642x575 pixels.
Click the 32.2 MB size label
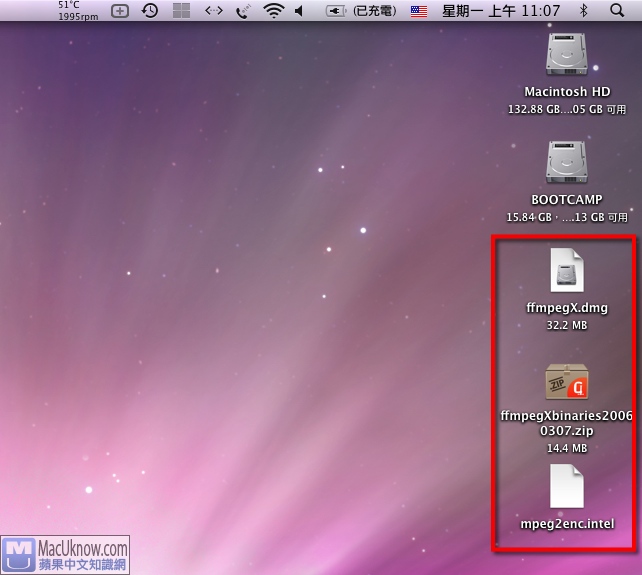567,325
